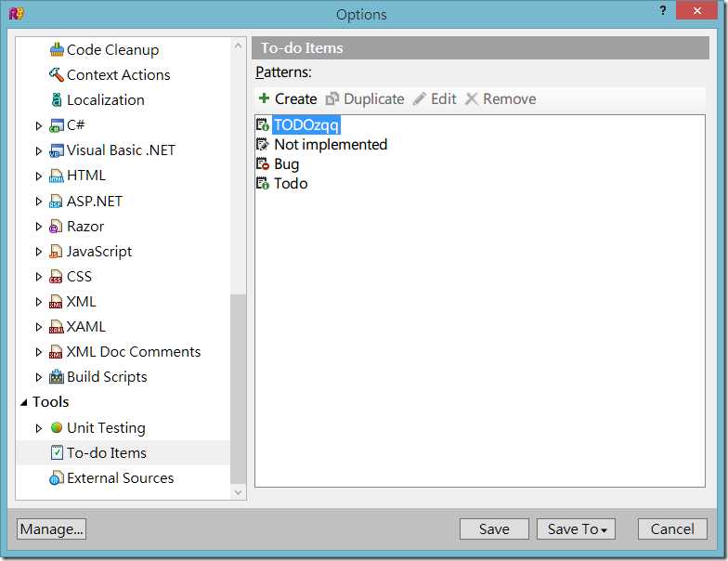
Task: Click the Code Cleanup broom icon
Action: [x=57, y=50]
